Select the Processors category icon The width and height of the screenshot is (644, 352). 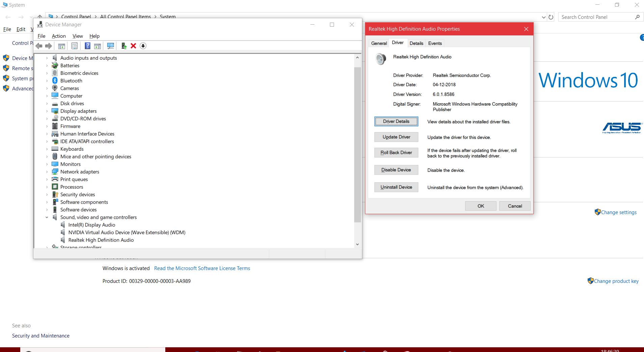pyautogui.click(x=55, y=187)
